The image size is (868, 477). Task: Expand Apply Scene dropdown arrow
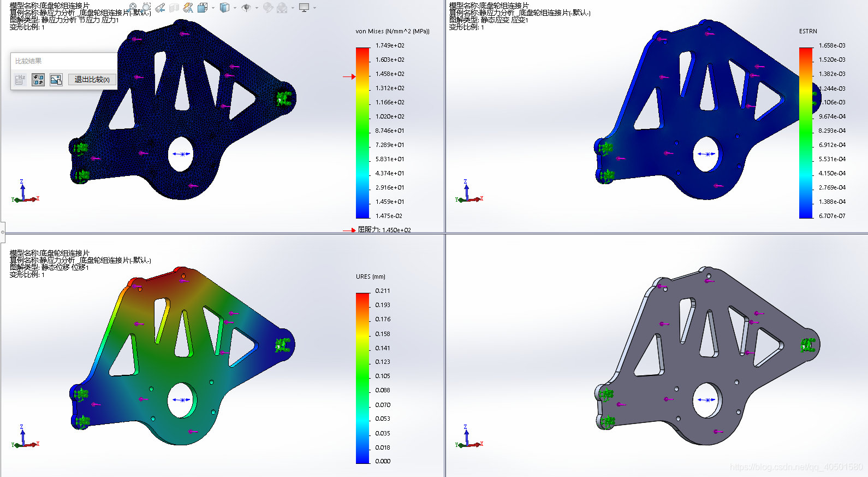coord(293,8)
